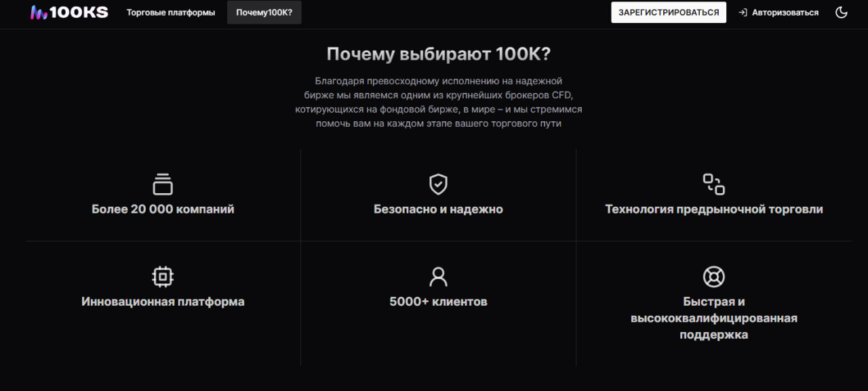This screenshot has width=868, height=391.
Task: Click the Технология предрыночной торговли title
Action: (713, 209)
